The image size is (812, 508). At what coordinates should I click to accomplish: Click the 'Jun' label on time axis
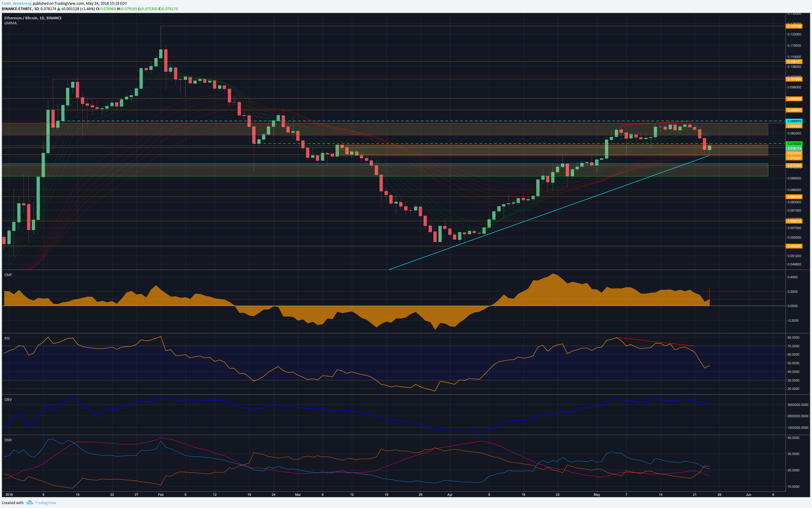tap(749, 495)
